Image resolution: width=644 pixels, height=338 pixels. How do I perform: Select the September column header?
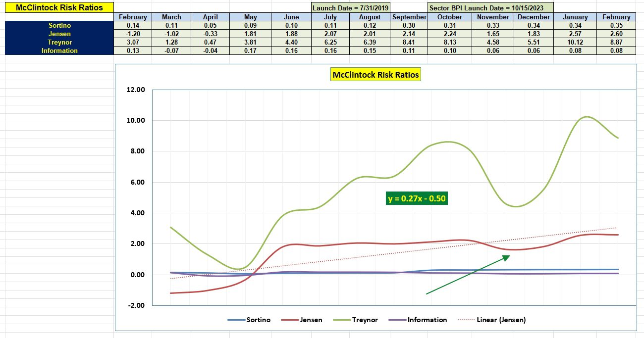coord(410,16)
